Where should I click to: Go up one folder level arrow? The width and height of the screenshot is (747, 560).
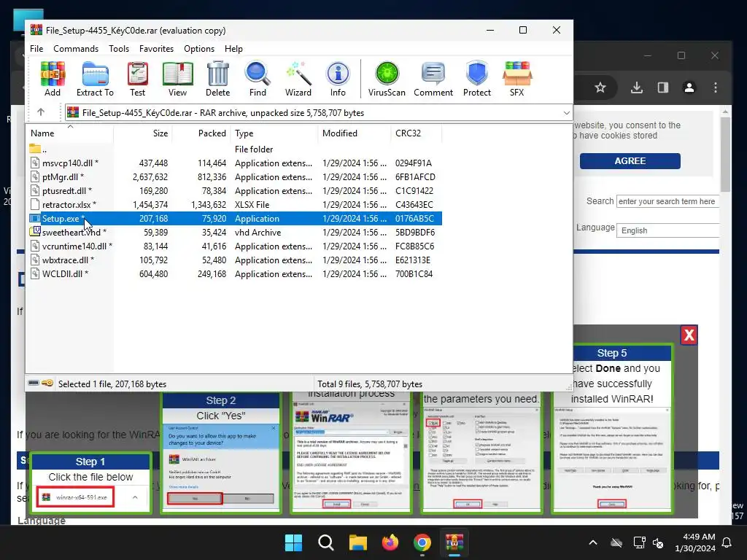click(41, 112)
